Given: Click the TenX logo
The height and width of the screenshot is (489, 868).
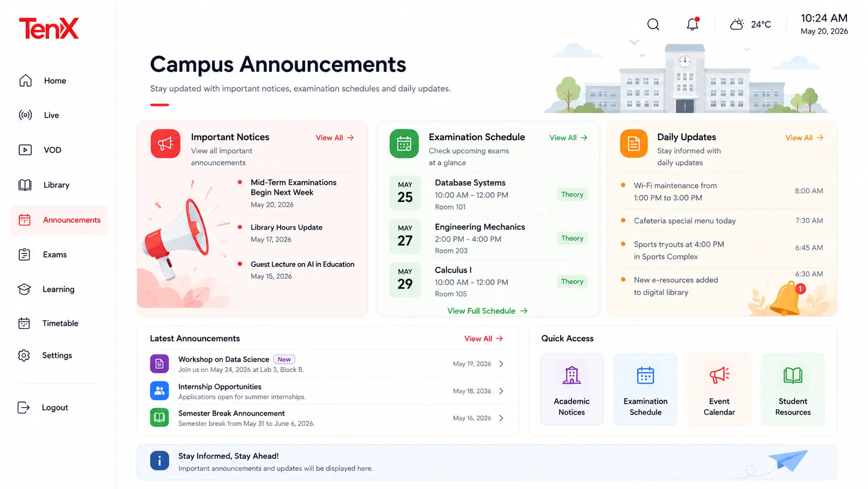Looking at the screenshot, I should tap(49, 29).
